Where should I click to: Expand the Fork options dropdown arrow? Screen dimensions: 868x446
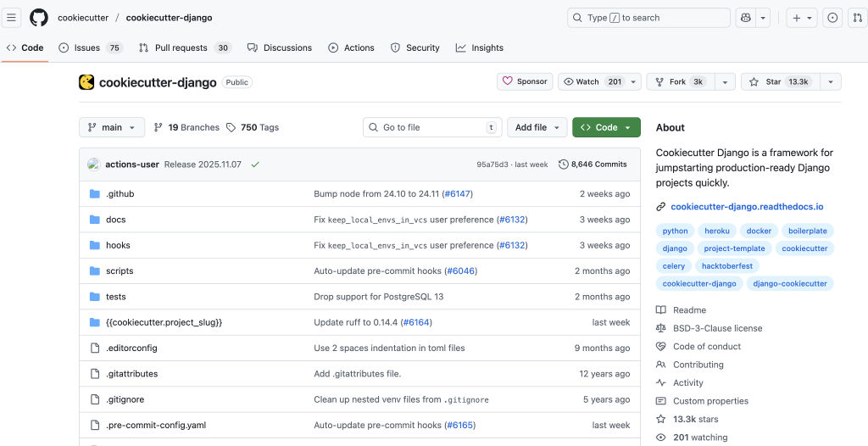[x=725, y=81]
